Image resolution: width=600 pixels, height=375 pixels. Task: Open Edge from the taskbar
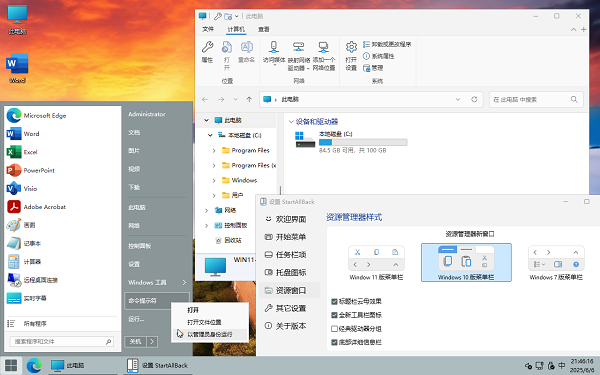pyautogui.click(x=34, y=365)
